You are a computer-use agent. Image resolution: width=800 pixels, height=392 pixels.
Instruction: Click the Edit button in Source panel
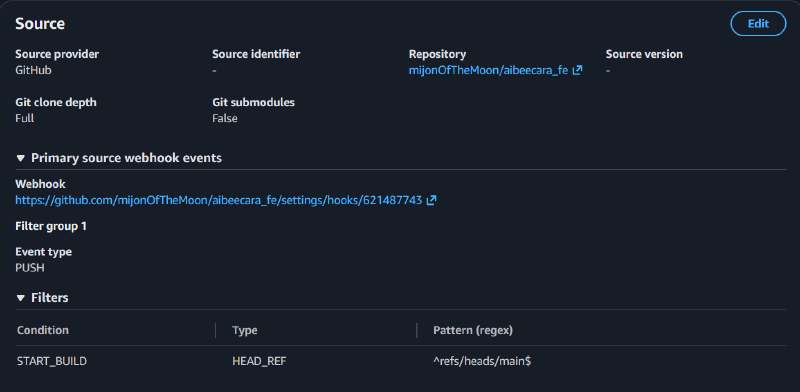click(x=758, y=23)
